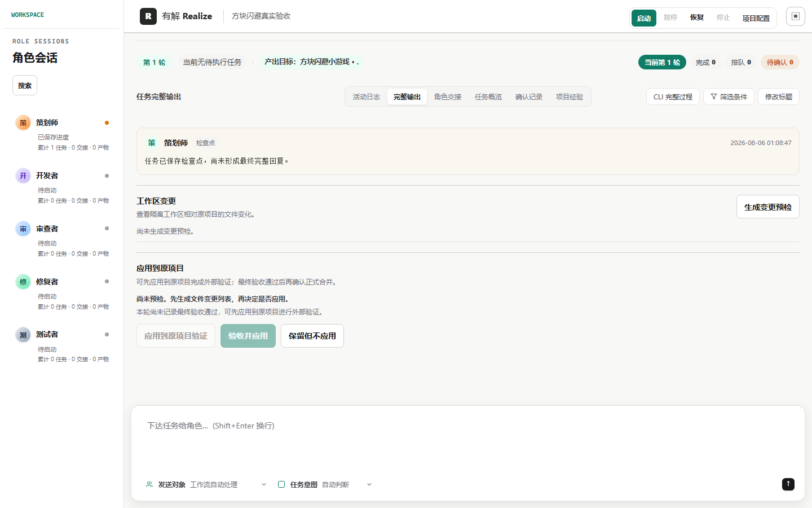This screenshot has width=812, height=508.
Task: Click the 修改标题 button
Action: coord(779,97)
